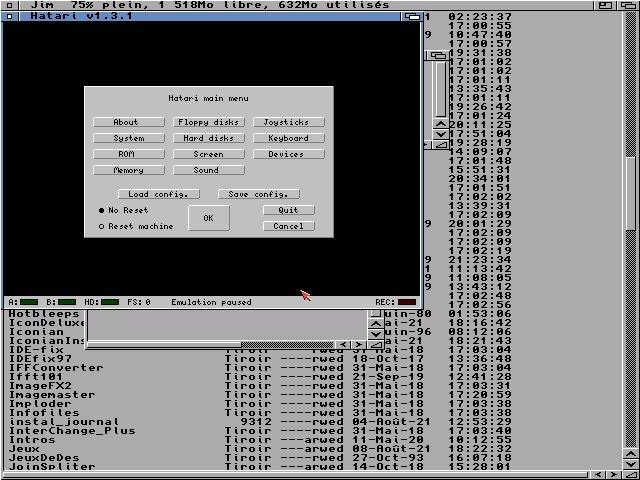Viewport: 640px width, 480px height.
Task: Open Keyboard settings
Action: (289, 138)
